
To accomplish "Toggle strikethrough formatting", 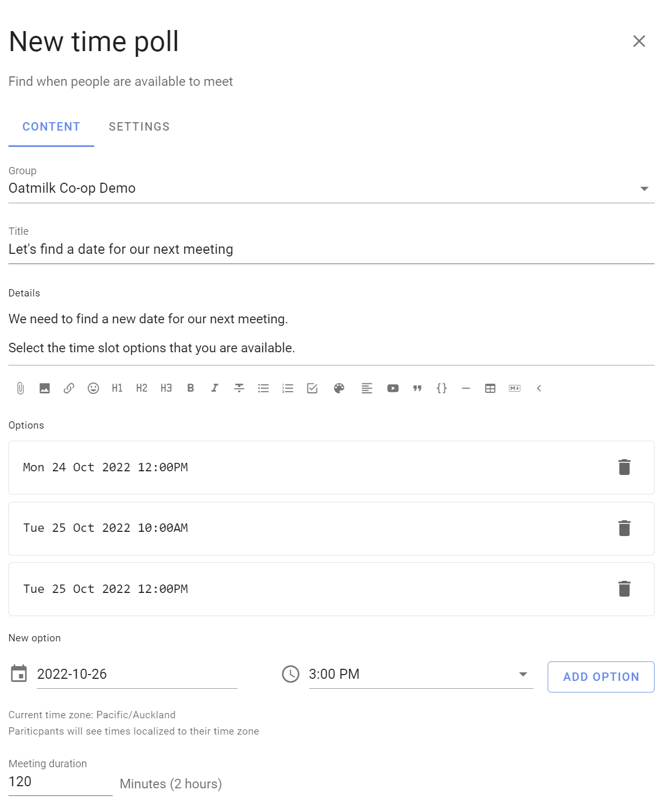I will coord(239,388).
